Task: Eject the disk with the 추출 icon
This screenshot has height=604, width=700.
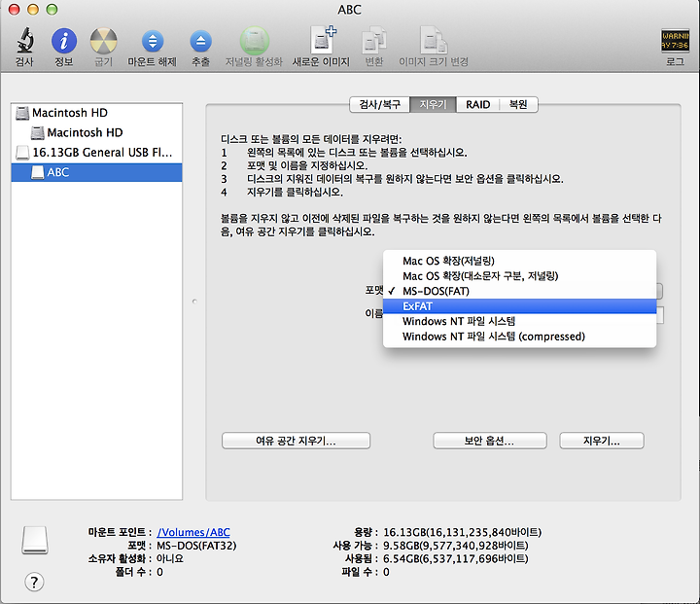Action: click(200, 42)
